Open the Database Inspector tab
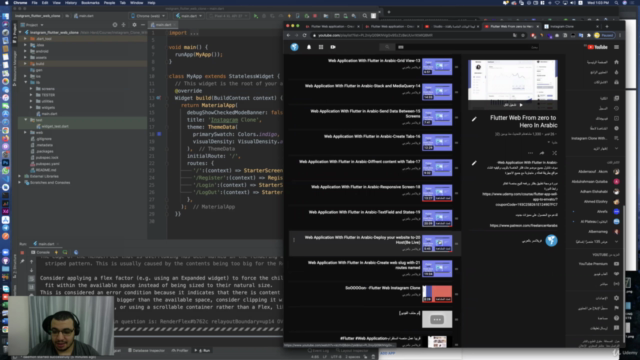The width and height of the screenshot is (640, 360). [x=147, y=351]
